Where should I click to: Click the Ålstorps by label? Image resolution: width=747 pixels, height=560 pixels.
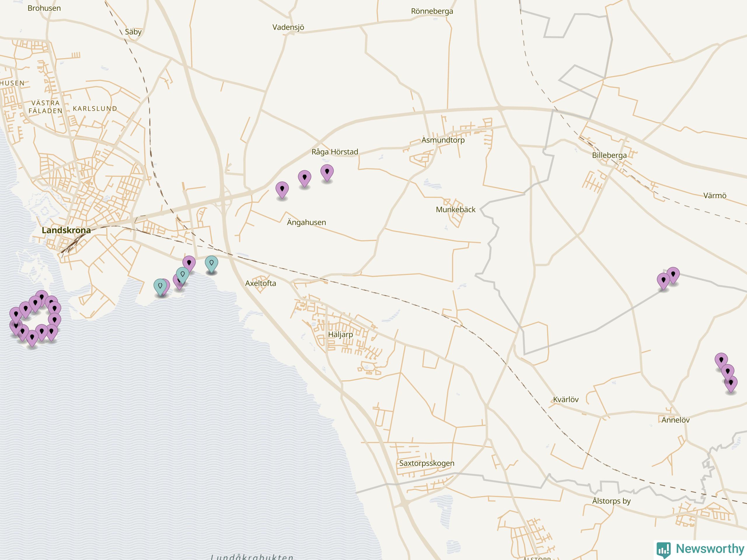click(x=611, y=501)
